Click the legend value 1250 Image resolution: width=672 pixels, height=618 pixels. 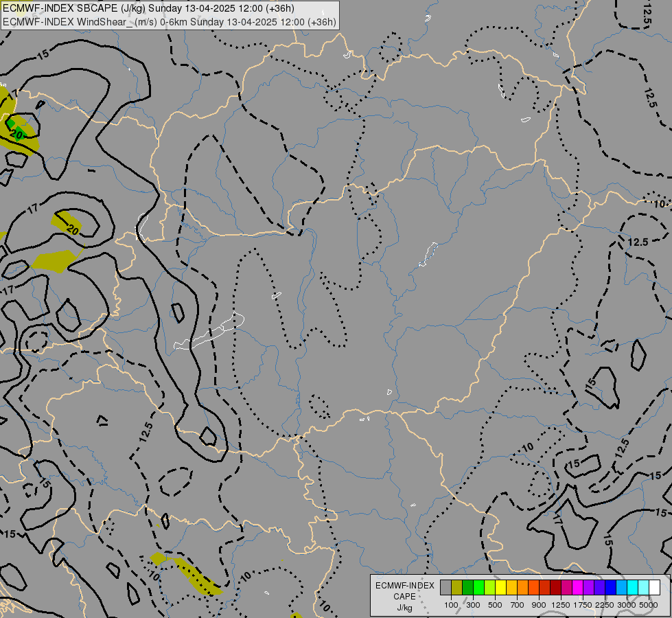[561, 605]
